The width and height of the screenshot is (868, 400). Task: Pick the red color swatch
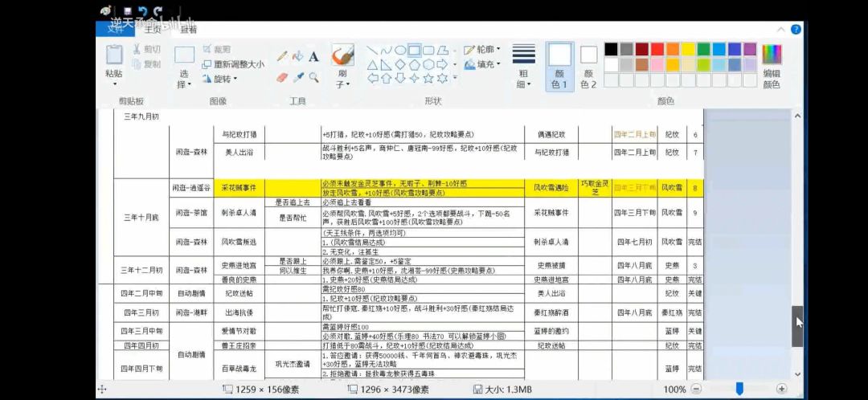pyautogui.click(x=657, y=49)
